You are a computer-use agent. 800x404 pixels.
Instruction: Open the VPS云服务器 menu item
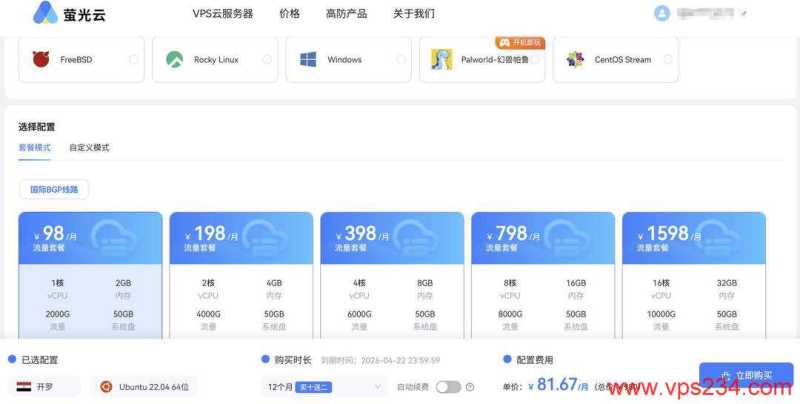coord(222,14)
